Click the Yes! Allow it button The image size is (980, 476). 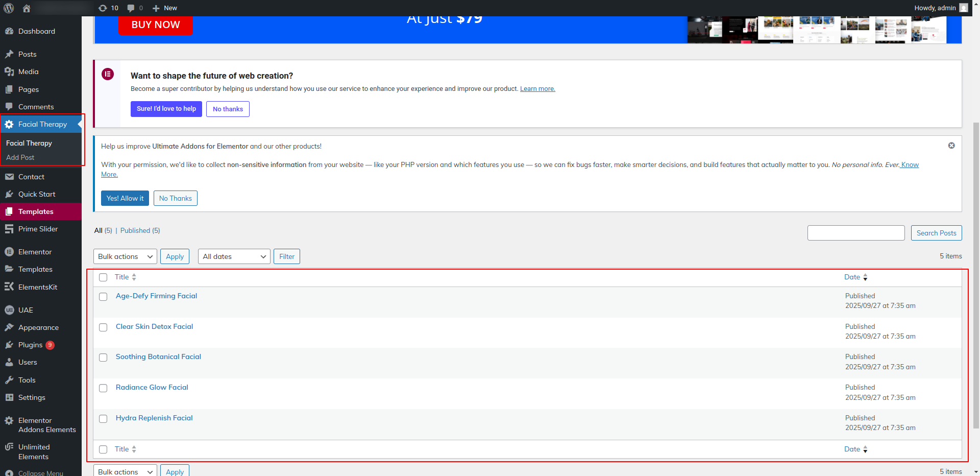(125, 198)
